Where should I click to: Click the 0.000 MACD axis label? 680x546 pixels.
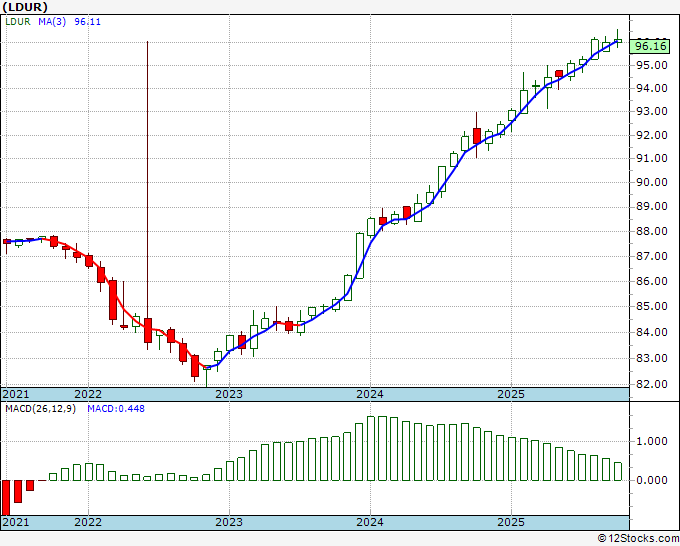coord(651,480)
